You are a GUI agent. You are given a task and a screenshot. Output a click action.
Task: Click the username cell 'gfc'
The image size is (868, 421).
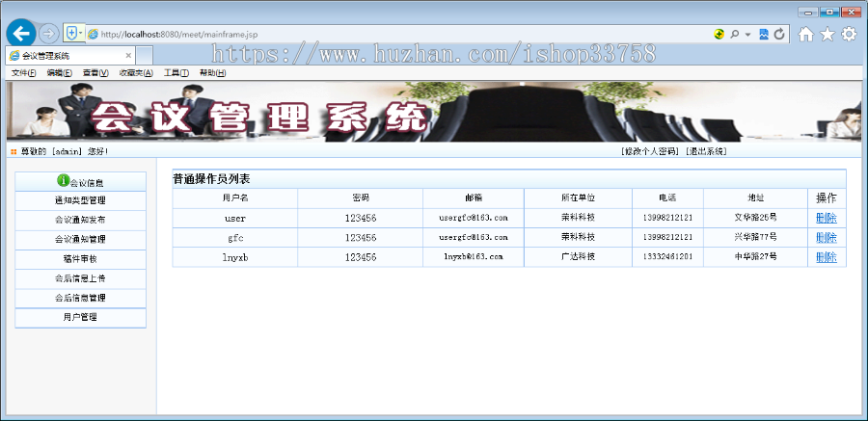click(235, 238)
